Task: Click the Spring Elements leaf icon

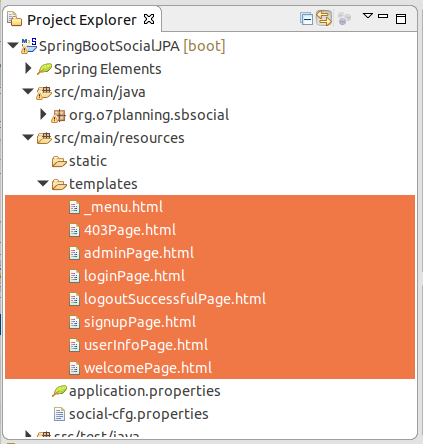Action: [44, 69]
